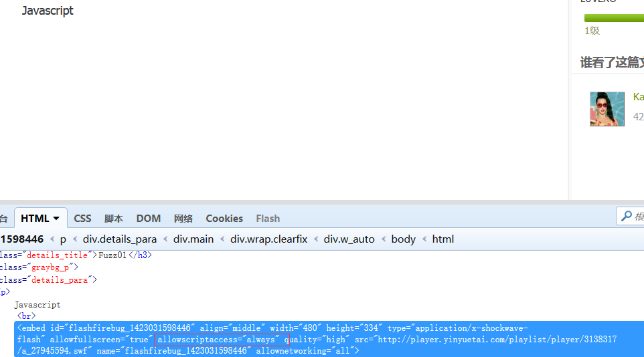644x357 pixels.
Task: Select the highlighted embed element node
Action: pyautogui.click(x=329, y=339)
